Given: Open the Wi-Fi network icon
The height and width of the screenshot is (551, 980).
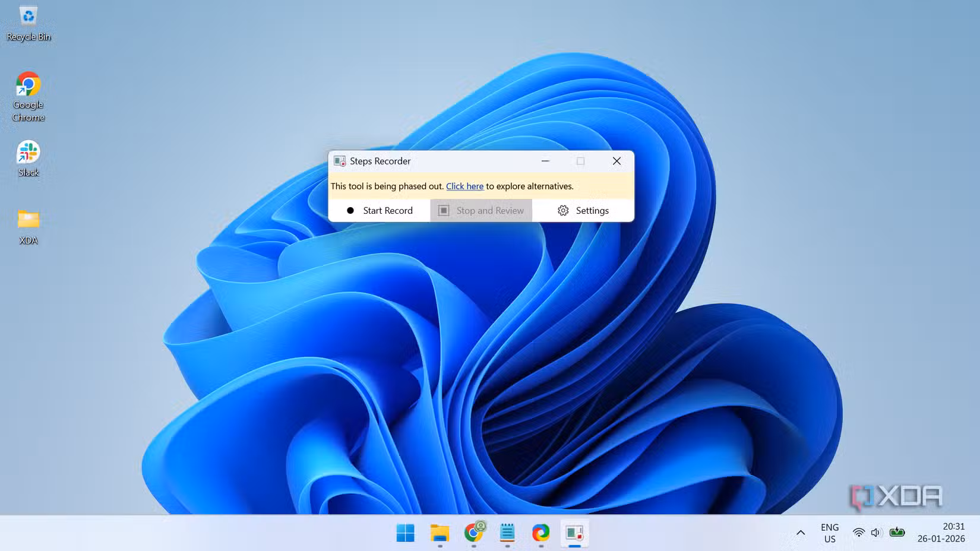Looking at the screenshot, I should click(858, 533).
